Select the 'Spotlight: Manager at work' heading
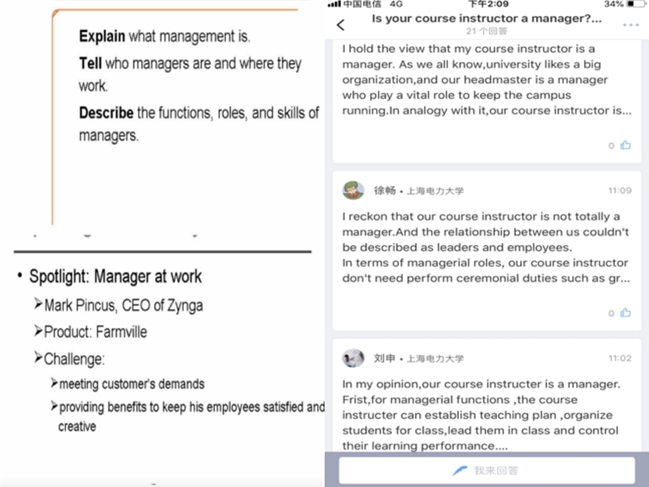 coord(115,276)
